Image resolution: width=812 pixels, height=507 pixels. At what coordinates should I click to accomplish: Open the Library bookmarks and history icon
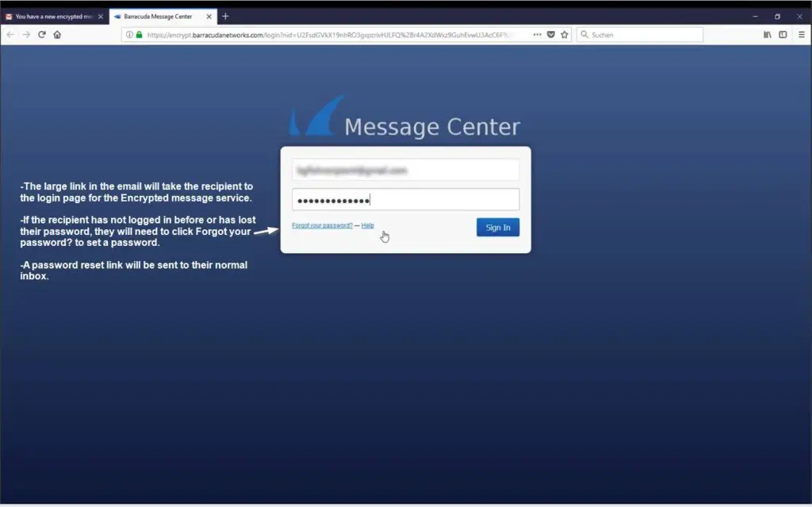tap(768, 35)
